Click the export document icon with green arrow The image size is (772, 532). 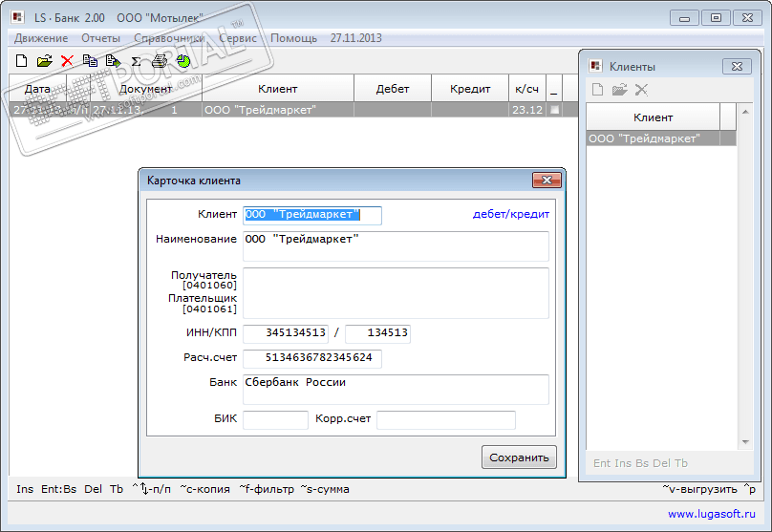[114, 61]
